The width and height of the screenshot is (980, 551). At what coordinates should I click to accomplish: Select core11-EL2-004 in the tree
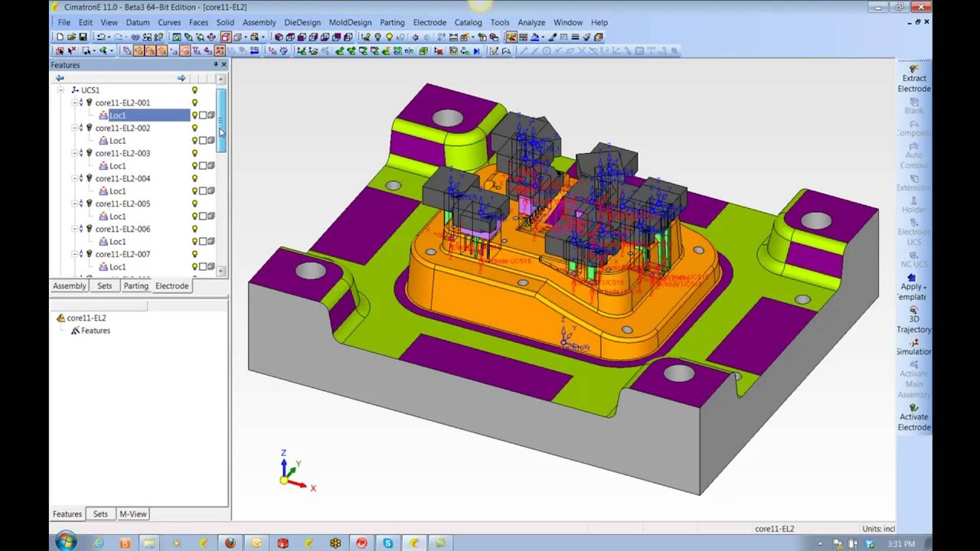[122, 178]
